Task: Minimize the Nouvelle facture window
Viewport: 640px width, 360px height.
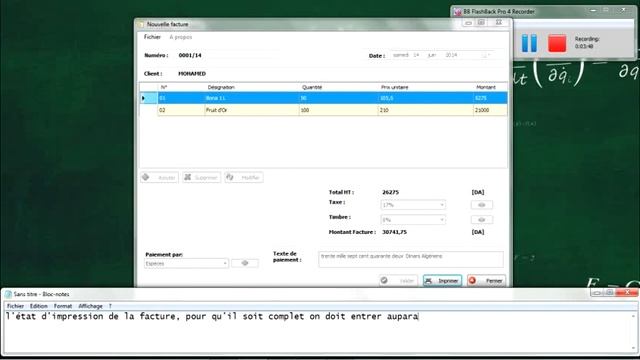Action: click(469, 23)
